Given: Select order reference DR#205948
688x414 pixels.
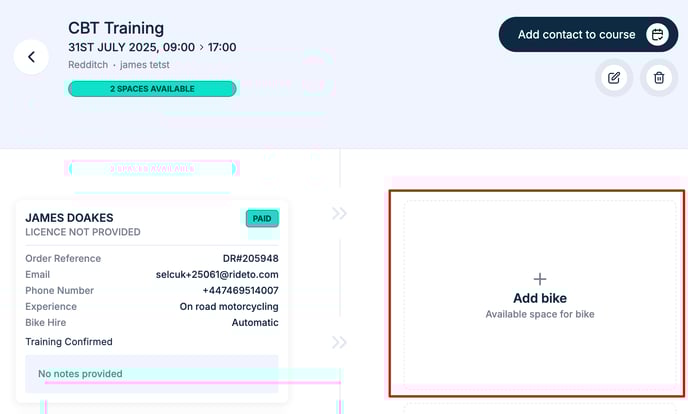Looking at the screenshot, I should coord(250,258).
